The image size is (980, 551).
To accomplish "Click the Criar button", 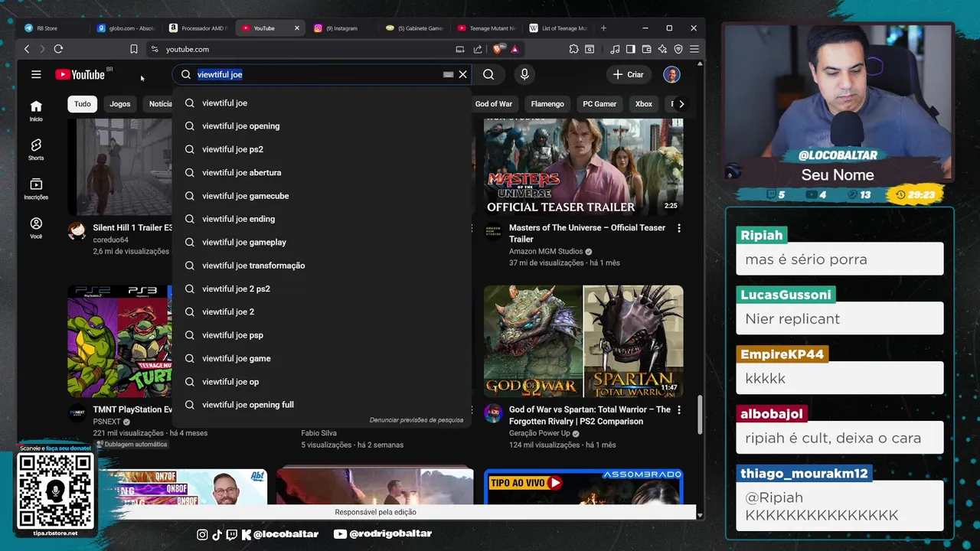I will (x=629, y=74).
